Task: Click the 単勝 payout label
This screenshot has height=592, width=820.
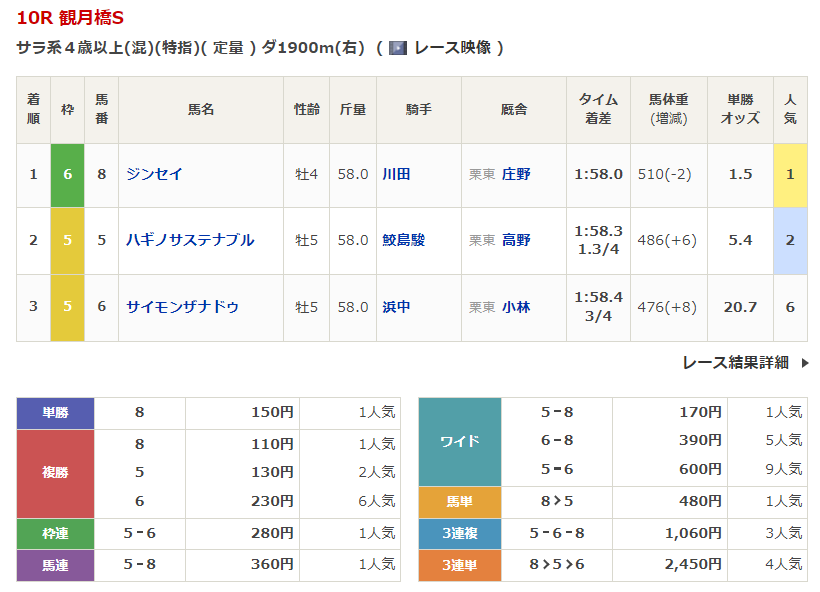Action: 56,412
